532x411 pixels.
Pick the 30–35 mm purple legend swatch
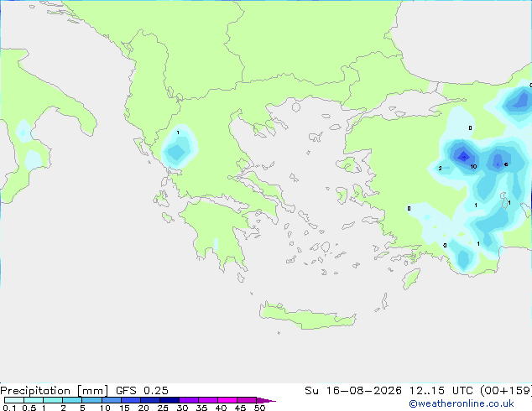(189, 400)
